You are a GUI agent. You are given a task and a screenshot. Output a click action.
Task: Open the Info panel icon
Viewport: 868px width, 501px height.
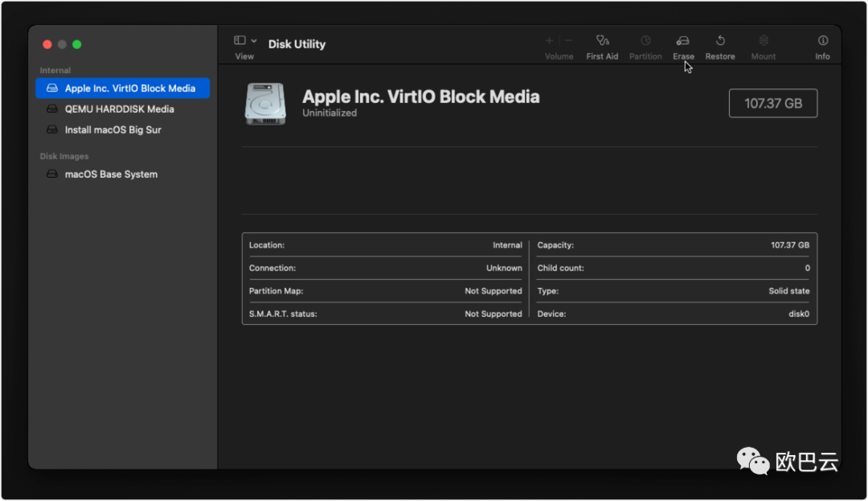[x=822, y=41]
